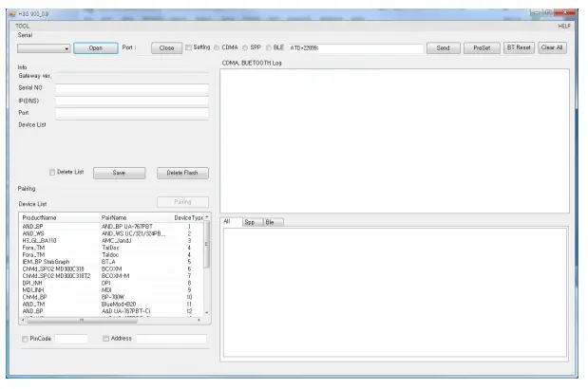This screenshot has width=588, height=389.
Task: Click the Clear All button
Action: [x=552, y=47]
